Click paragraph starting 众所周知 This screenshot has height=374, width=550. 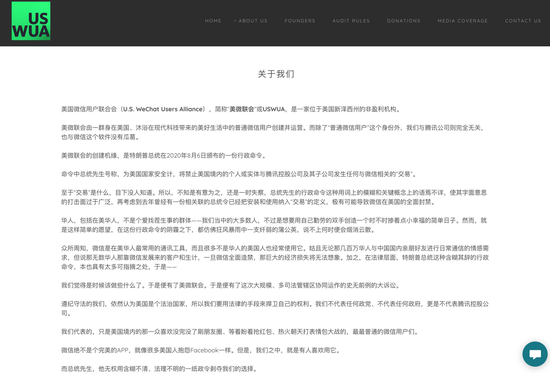tap(275, 258)
